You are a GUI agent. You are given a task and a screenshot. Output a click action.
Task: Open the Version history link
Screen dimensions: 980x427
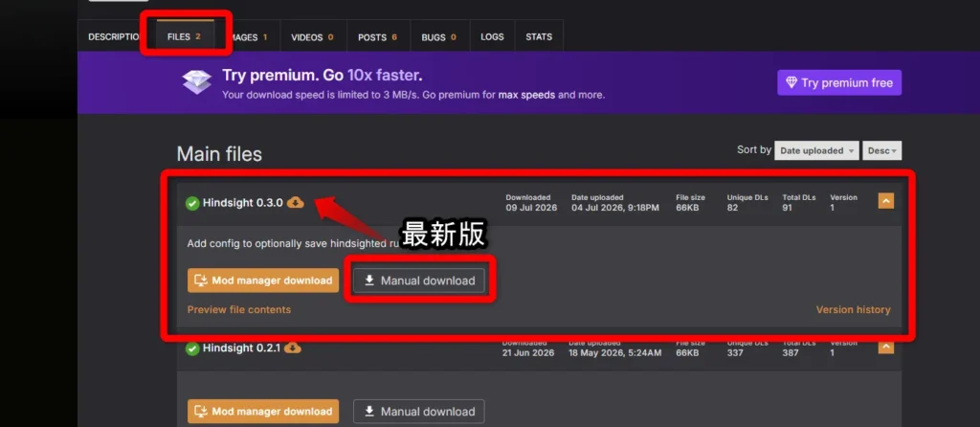pos(853,309)
